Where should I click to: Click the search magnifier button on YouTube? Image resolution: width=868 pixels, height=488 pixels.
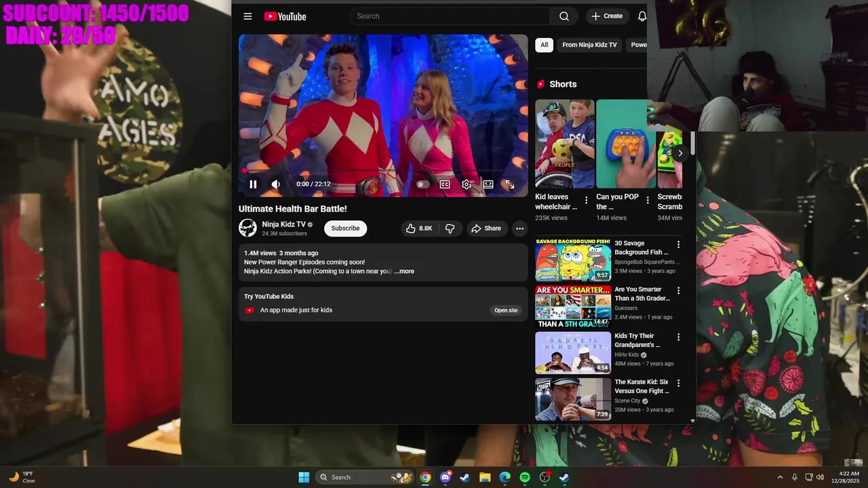click(x=564, y=16)
